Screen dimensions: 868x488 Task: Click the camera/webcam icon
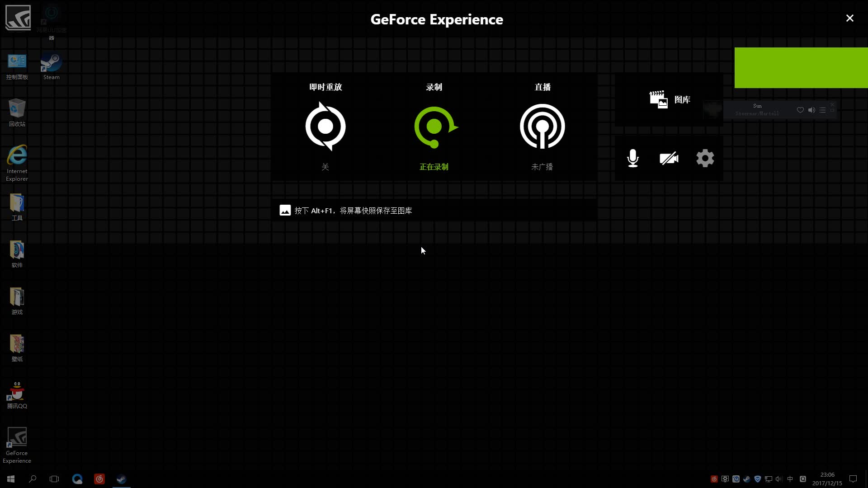[669, 159]
